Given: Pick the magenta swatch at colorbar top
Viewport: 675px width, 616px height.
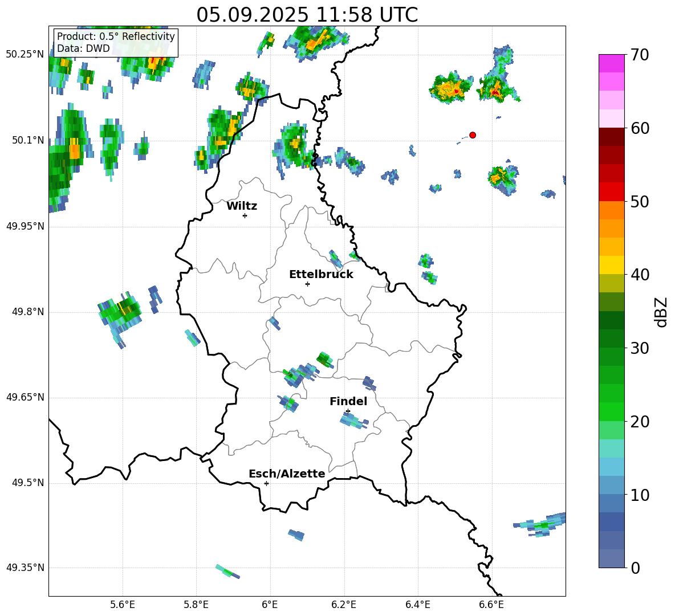Looking at the screenshot, I should pyautogui.click(x=612, y=63).
